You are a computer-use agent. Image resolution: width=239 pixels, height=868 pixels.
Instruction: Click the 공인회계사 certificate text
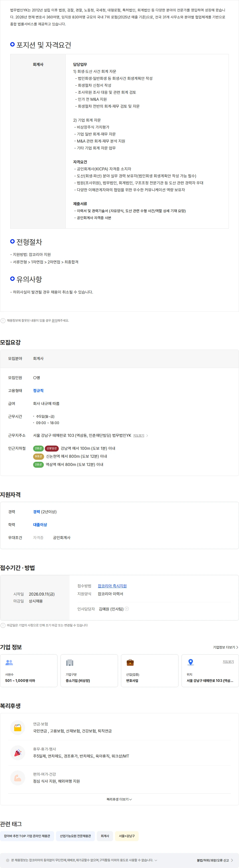coord(62,537)
